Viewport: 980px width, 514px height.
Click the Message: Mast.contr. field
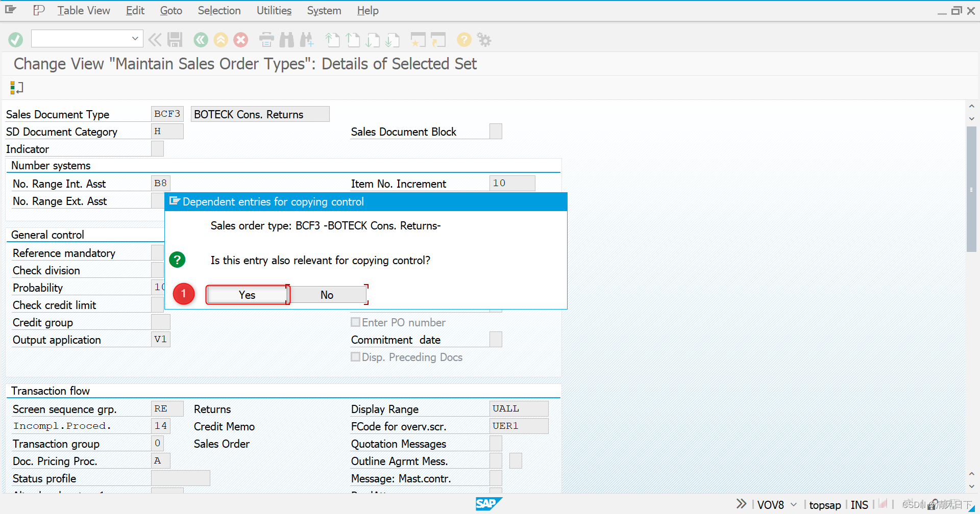tap(496, 478)
